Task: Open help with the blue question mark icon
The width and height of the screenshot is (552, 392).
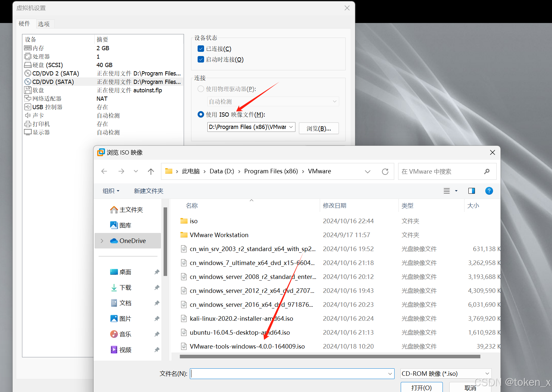Action: coord(489,191)
